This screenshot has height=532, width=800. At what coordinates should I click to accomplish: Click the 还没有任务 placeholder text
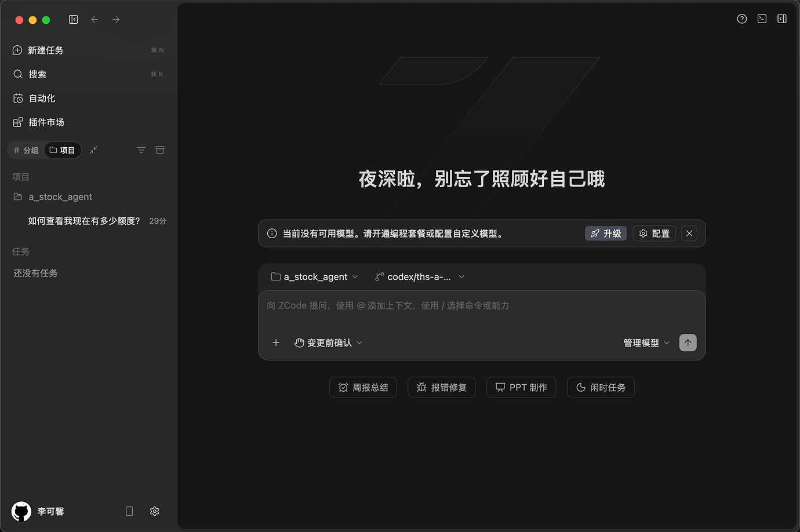click(x=35, y=273)
